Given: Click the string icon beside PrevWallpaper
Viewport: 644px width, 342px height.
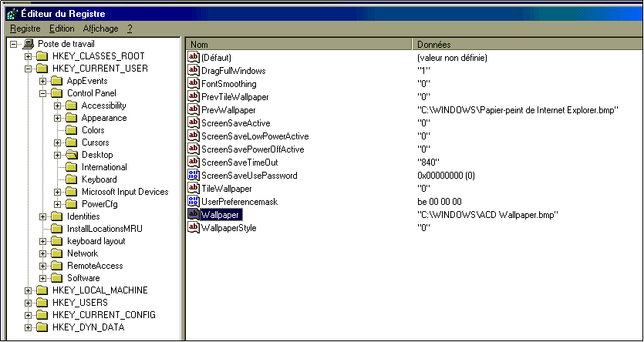Looking at the screenshot, I should coord(193,110).
